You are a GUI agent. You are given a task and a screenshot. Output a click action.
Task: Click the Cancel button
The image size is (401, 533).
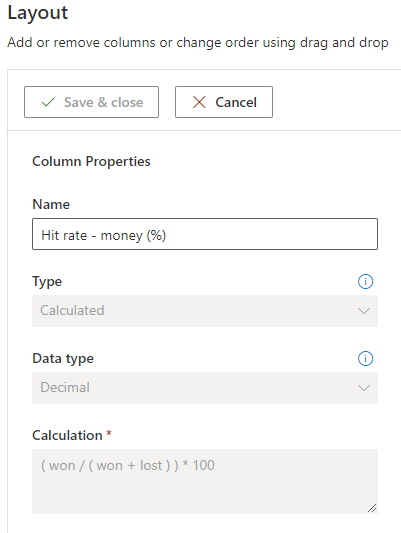click(224, 102)
